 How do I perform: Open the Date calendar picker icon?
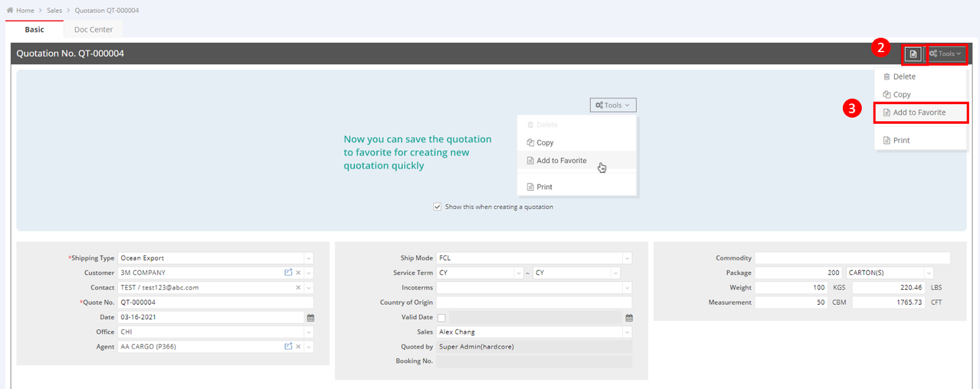311,317
